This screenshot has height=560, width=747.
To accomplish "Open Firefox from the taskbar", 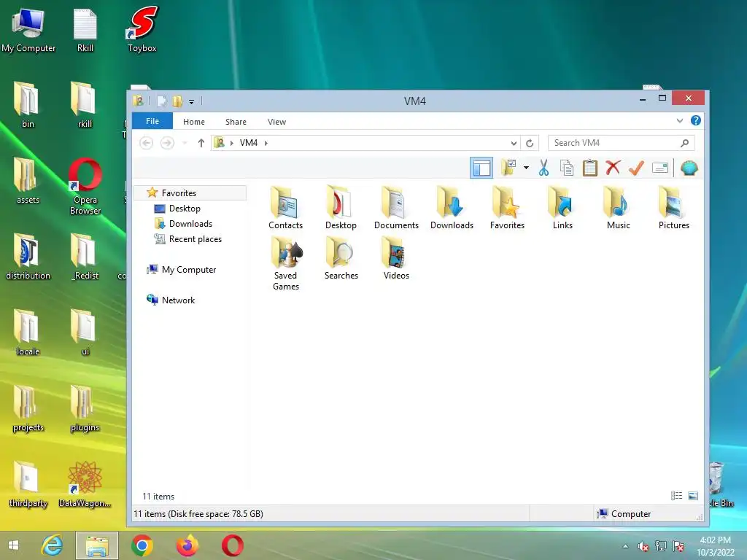I will (187, 545).
